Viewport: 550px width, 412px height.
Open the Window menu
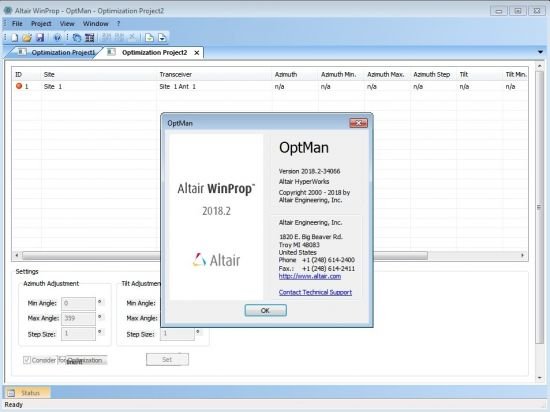(x=95, y=23)
